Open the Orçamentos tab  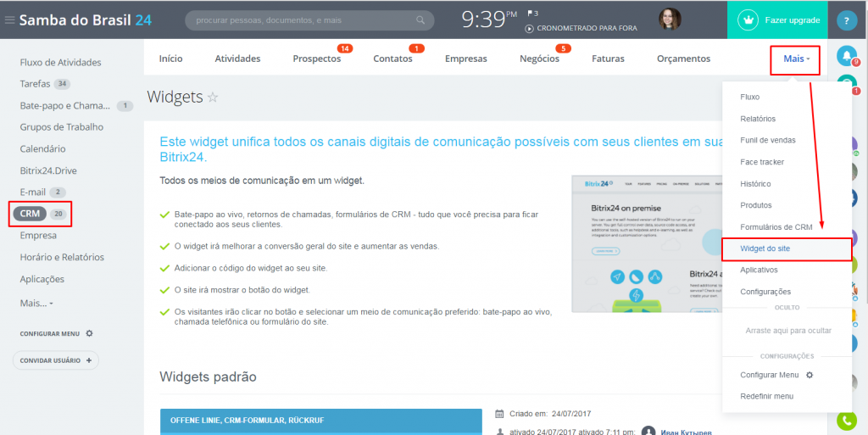coord(684,59)
